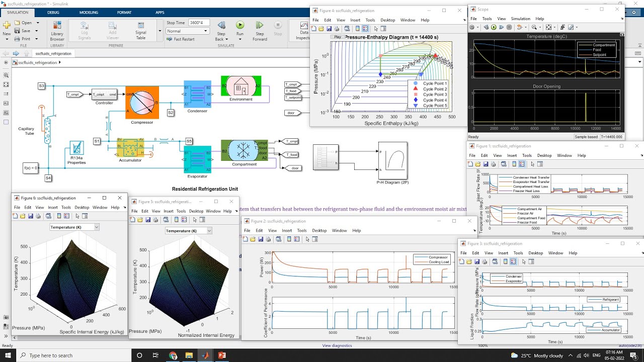Click the taskbar notification center icon
Screen dimensions: 644x362
[633, 355]
